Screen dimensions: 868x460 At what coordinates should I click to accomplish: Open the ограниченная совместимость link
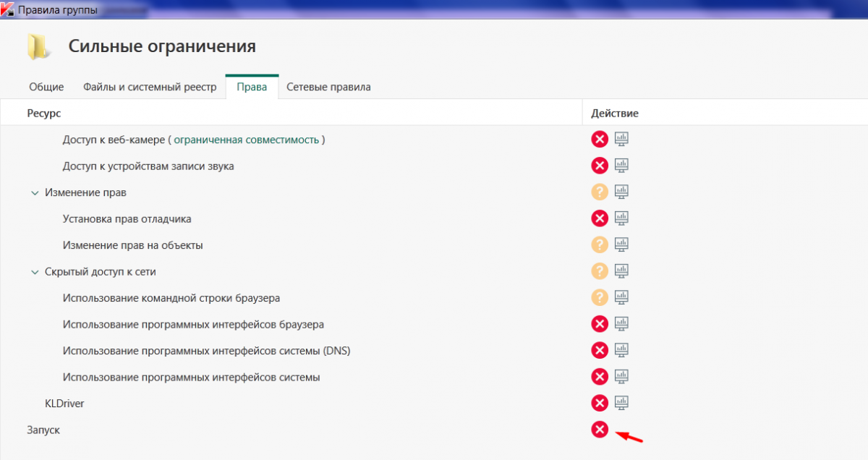tap(246, 140)
